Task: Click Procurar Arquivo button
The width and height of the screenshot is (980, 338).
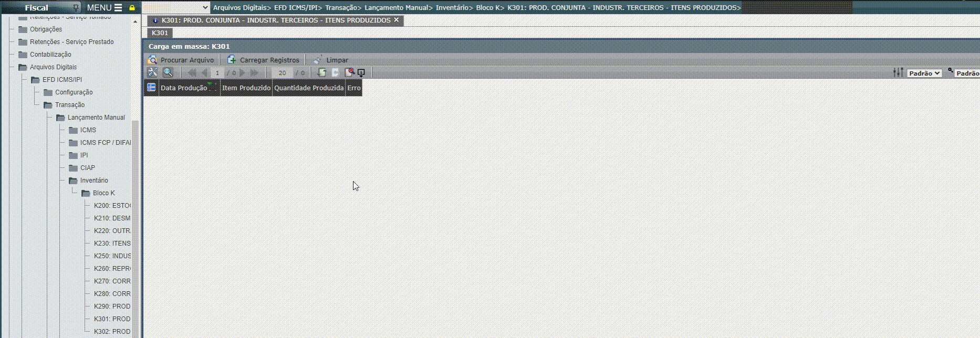Action: [x=181, y=60]
